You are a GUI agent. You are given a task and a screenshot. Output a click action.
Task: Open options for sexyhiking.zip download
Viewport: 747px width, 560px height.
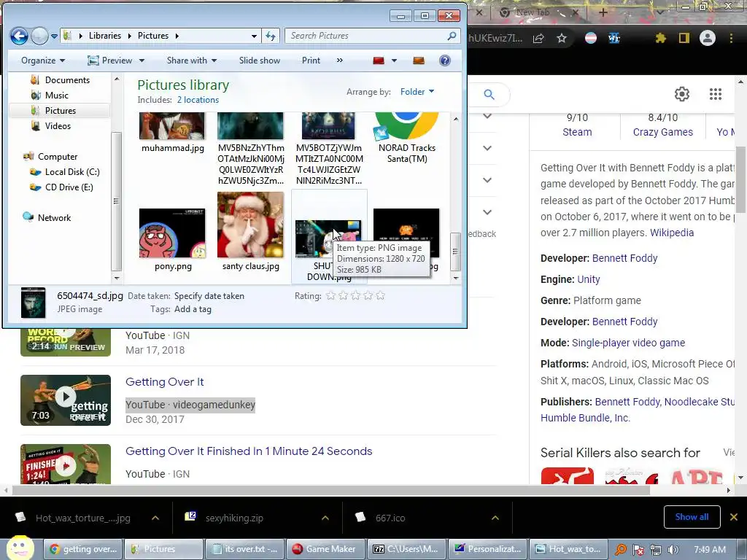(x=325, y=518)
